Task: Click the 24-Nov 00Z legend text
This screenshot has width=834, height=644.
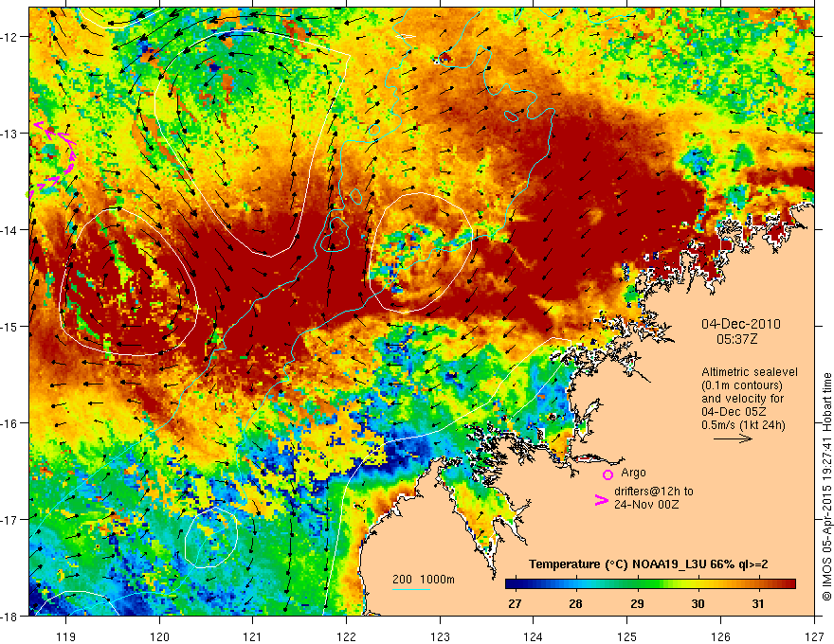Action: [x=646, y=505]
